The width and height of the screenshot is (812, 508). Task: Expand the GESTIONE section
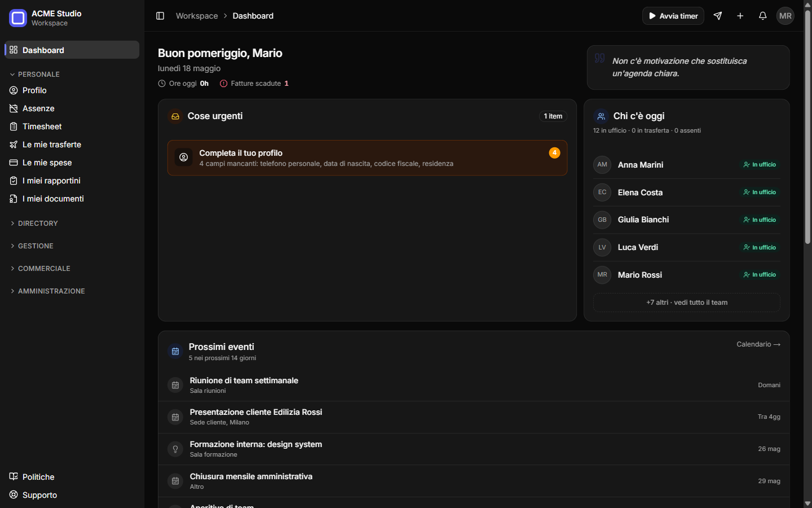coord(32,246)
